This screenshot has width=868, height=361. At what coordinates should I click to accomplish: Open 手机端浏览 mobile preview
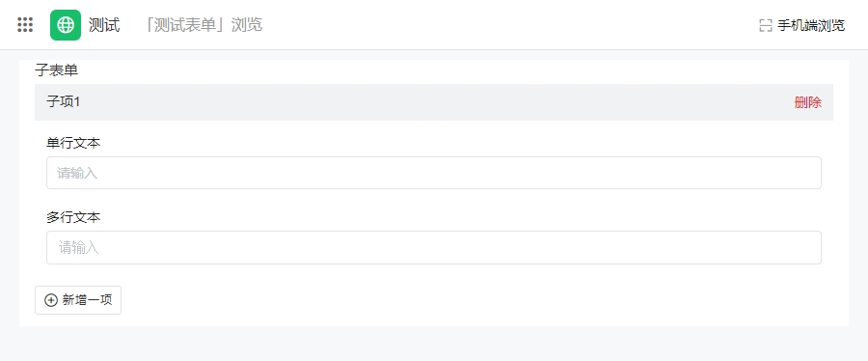point(802,25)
